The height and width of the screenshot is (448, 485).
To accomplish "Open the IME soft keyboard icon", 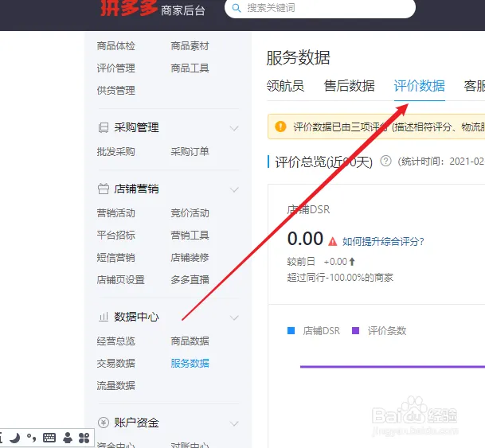I will point(49,438).
